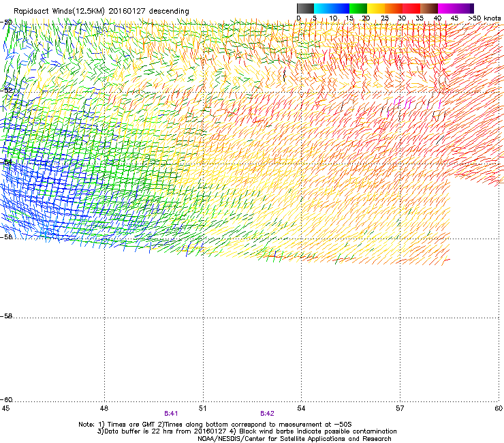Click the plot title 'Rapidsact Winds(12.5KM) 20160127 descending'
This screenshot has height=443, width=504.
point(101,11)
